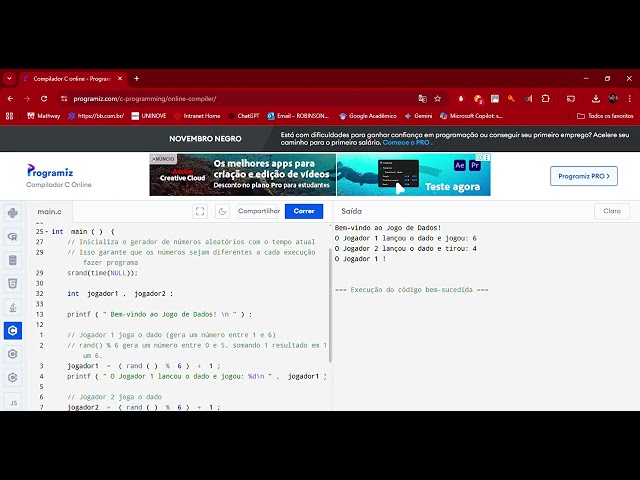The image size is (640, 480).
Task: Collapse the main function fold arrow
Action: click(x=47, y=232)
